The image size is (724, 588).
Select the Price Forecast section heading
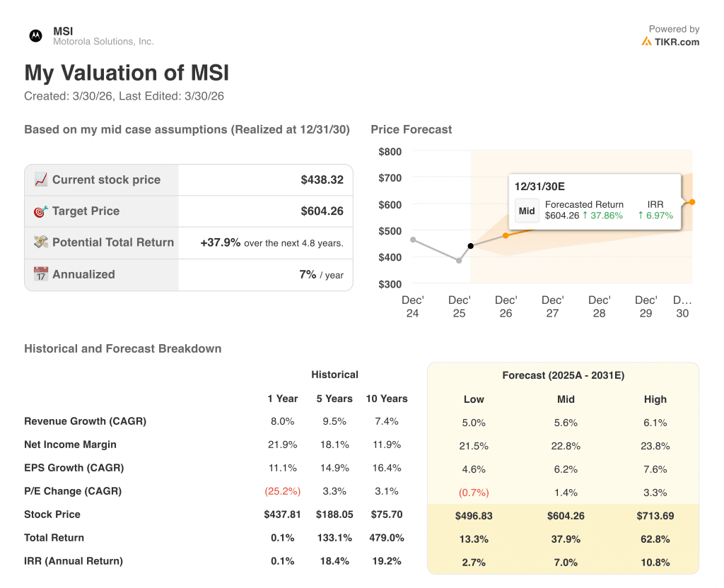coord(410,129)
